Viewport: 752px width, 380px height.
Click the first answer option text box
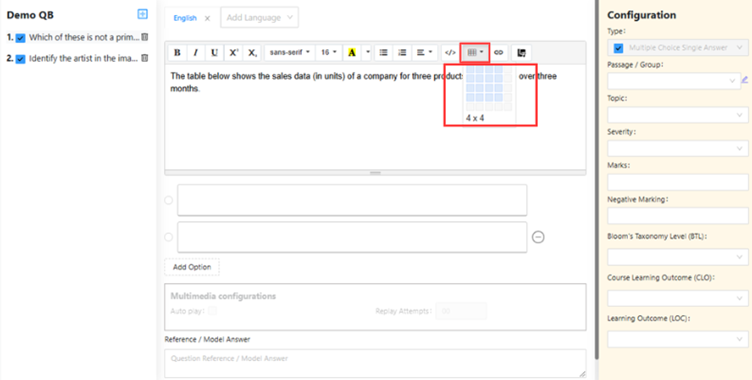[352, 200]
